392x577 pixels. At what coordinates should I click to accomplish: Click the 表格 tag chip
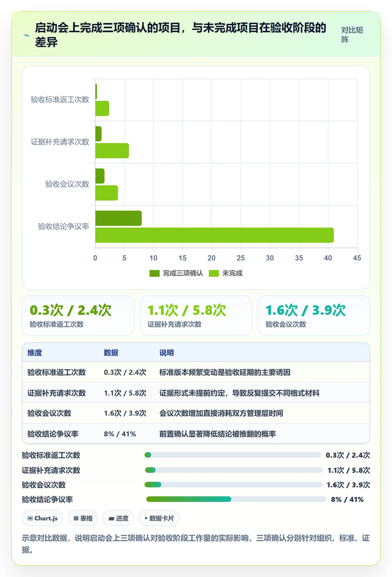click(83, 518)
